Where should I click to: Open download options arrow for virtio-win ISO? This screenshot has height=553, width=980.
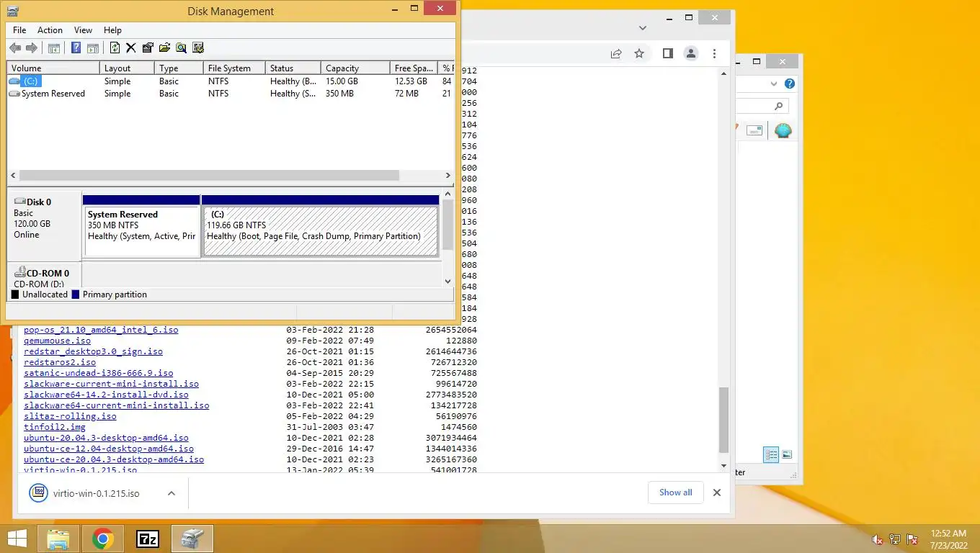point(171,493)
